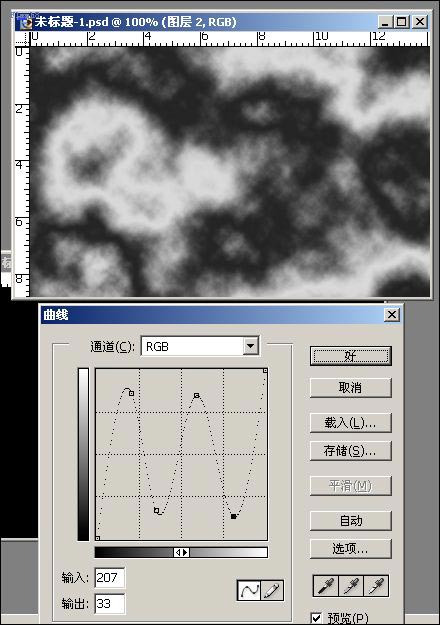Select the filled curve point near bottom right
This screenshot has width=440, height=625.
click(x=234, y=516)
